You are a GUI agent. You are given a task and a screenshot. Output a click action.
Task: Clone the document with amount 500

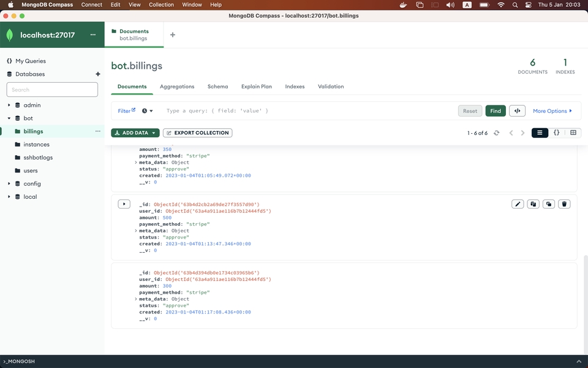tap(549, 204)
